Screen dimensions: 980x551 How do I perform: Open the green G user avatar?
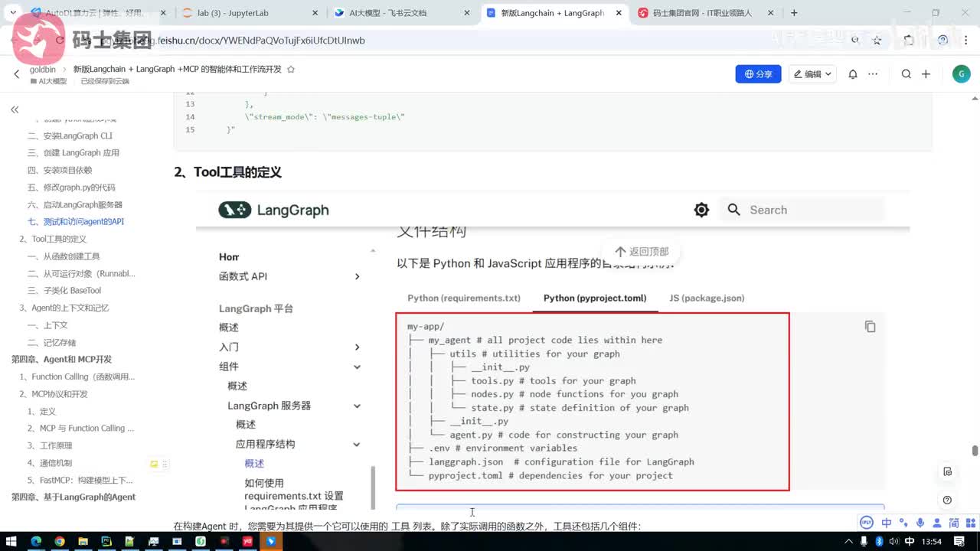(961, 73)
